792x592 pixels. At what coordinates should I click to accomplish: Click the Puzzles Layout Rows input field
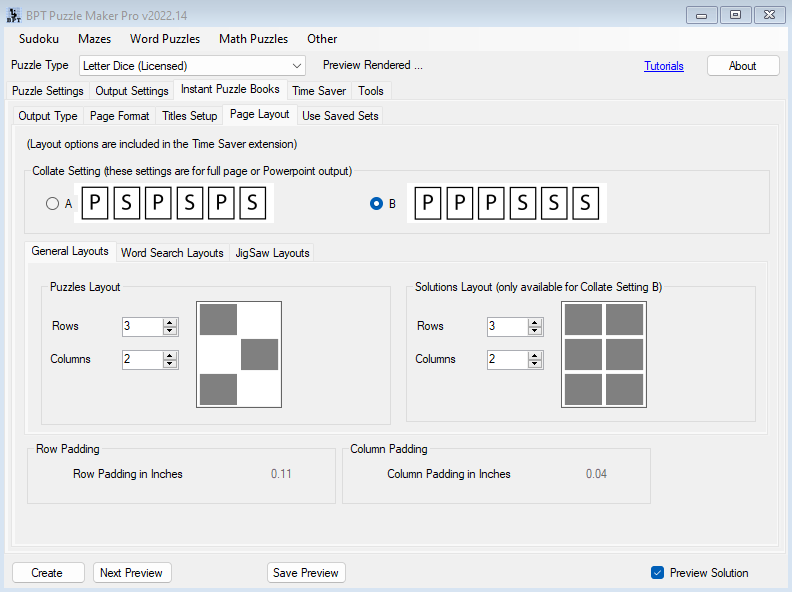142,327
